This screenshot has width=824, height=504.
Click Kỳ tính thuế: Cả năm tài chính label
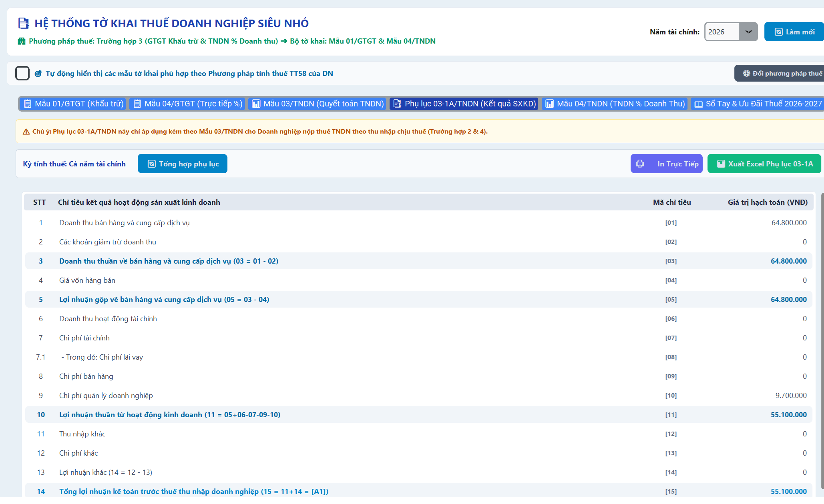74,164
